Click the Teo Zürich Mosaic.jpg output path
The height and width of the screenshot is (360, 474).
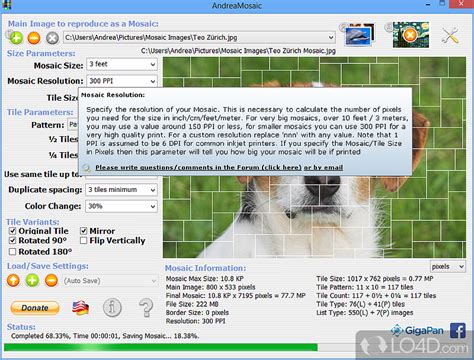click(x=238, y=51)
